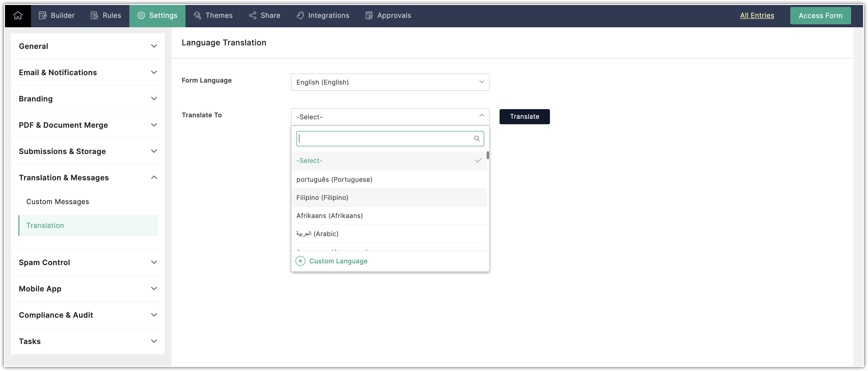Click the search magnifier in dropdown
Viewport: 868px width, 371px height.
click(x=476, y=138)
